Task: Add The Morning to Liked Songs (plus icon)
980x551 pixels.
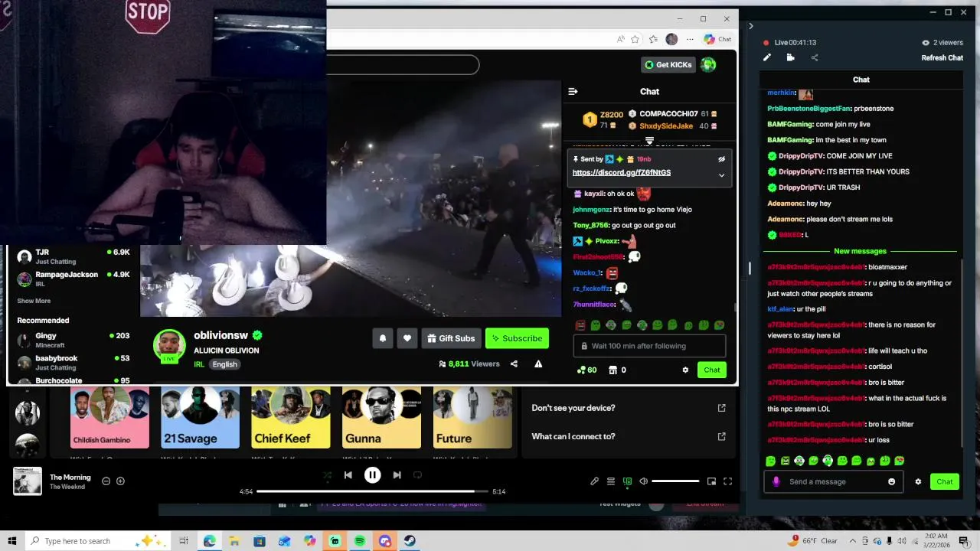Action: point(120,481)
